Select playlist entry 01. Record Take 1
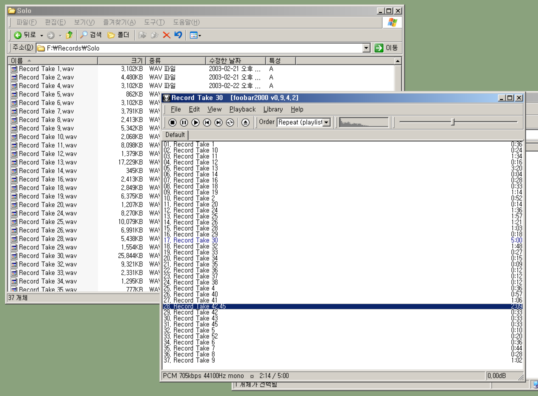This screenshot has height=396, width=538. click(343, 144)
